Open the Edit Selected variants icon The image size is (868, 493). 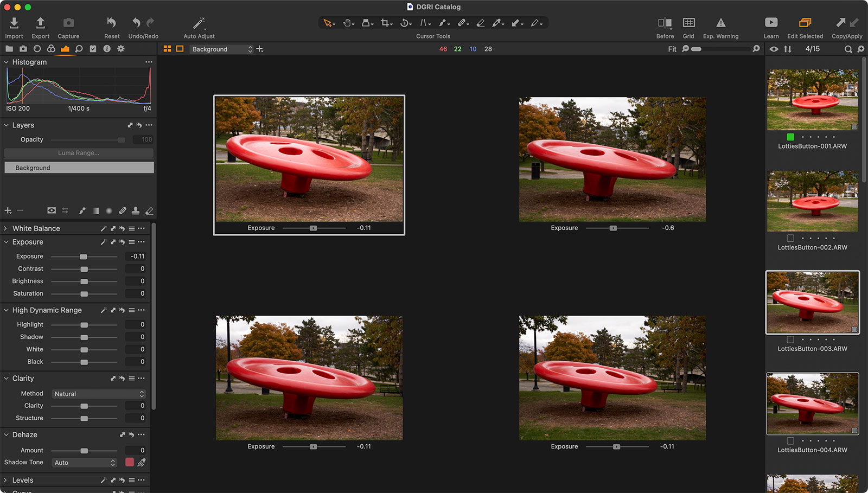pos(805,23)
